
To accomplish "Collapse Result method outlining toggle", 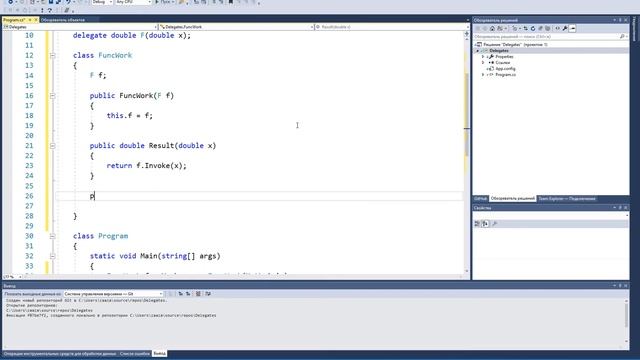I will coord(52,146).
